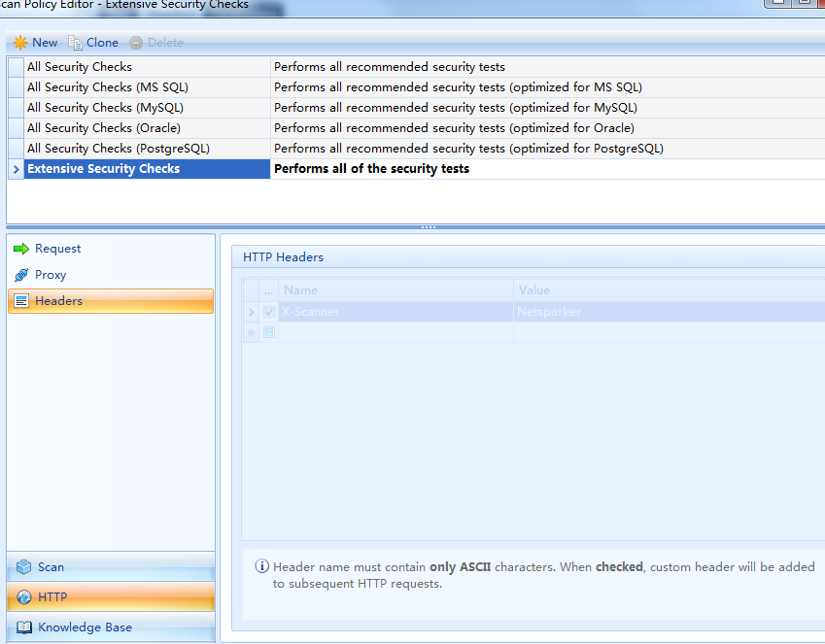Sort headers by the Name column

point(395,290)
